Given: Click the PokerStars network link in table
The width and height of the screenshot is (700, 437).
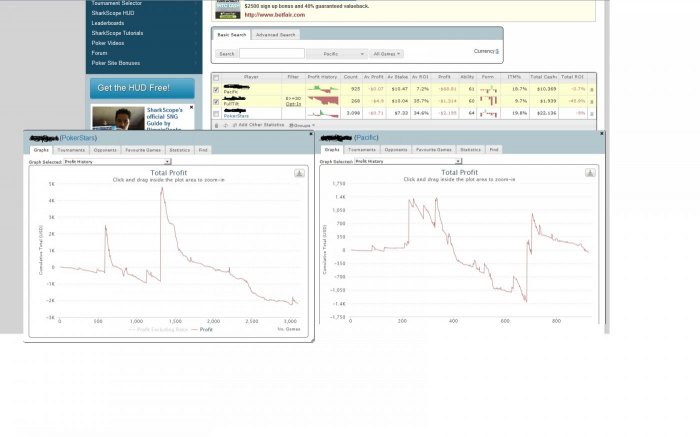Looking at the screenshot, I should point(236,116).
